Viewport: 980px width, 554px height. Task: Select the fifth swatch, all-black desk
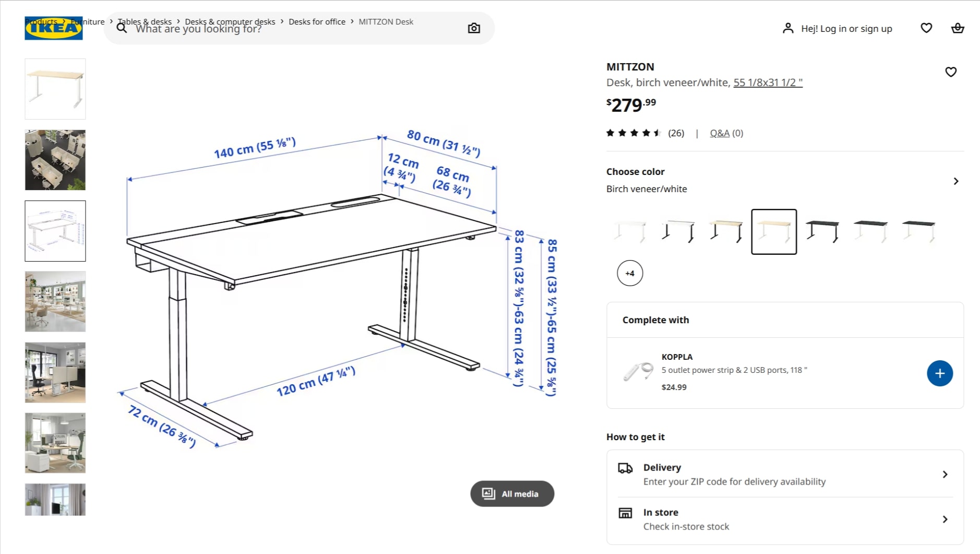(822, 232)
